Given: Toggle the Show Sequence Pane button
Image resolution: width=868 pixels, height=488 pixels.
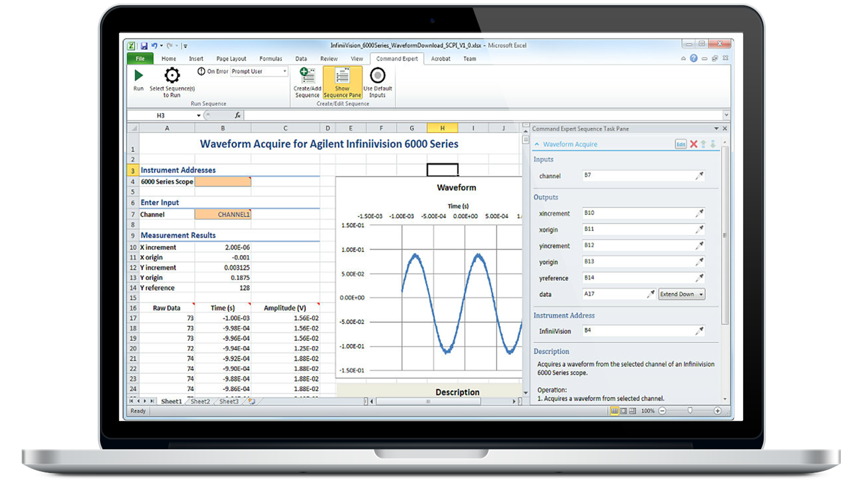Looking at the screenshot, I should point(342,82).
